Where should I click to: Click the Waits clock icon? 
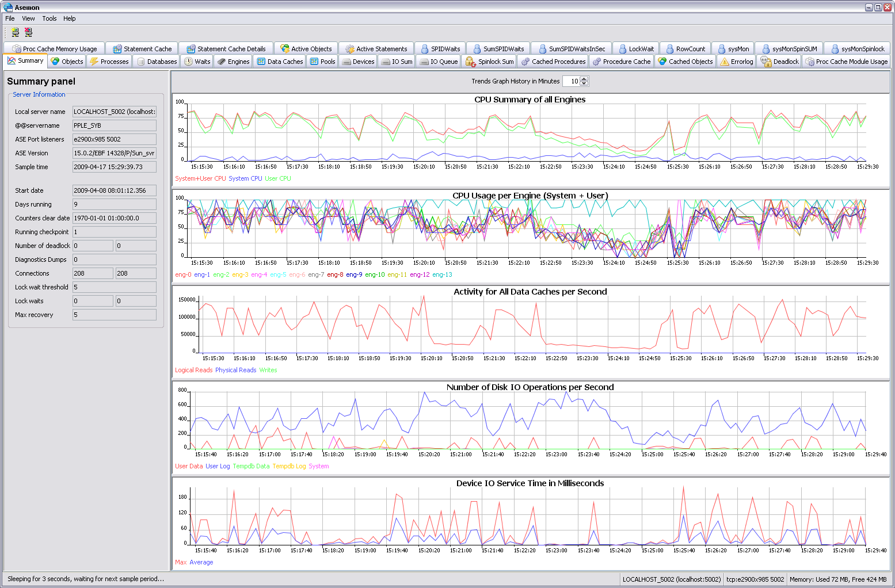[x=188, y=62]
